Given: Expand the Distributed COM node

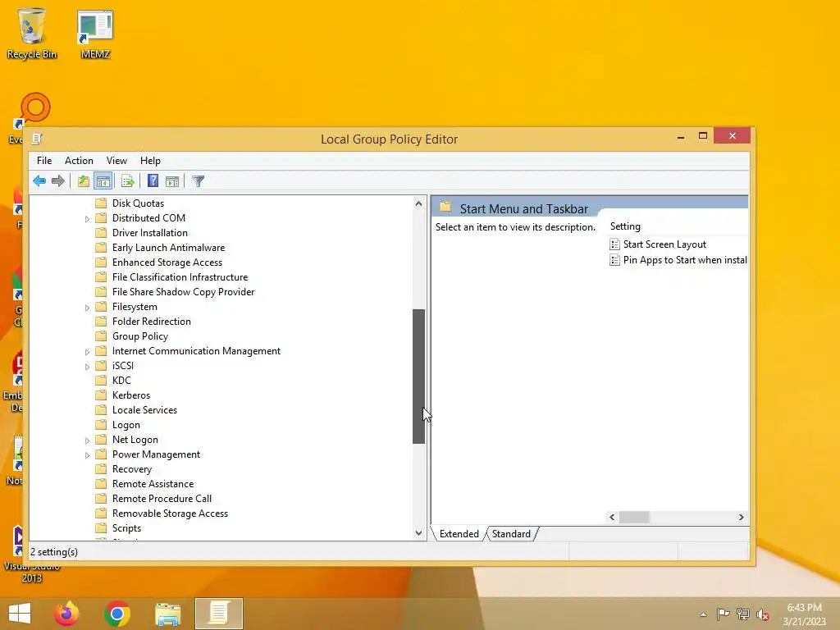Looking at the screenshot, I should click(87, 218).
